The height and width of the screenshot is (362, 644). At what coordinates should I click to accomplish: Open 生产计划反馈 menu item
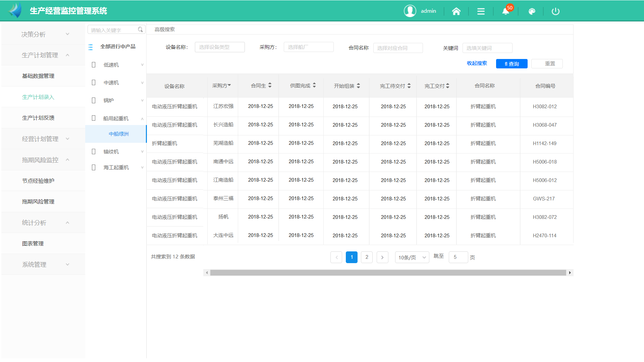(x=38, y=118)
